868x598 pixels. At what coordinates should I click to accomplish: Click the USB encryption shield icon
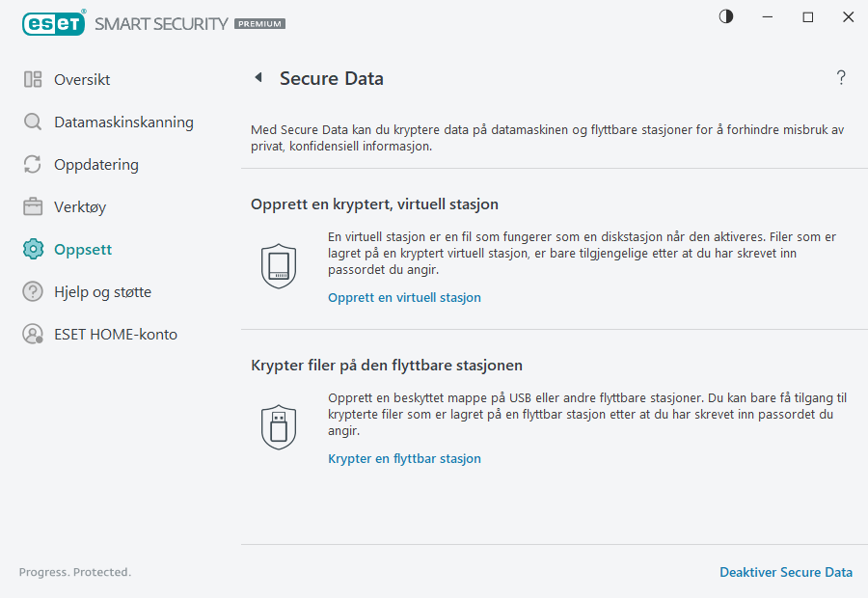[279, 426]
